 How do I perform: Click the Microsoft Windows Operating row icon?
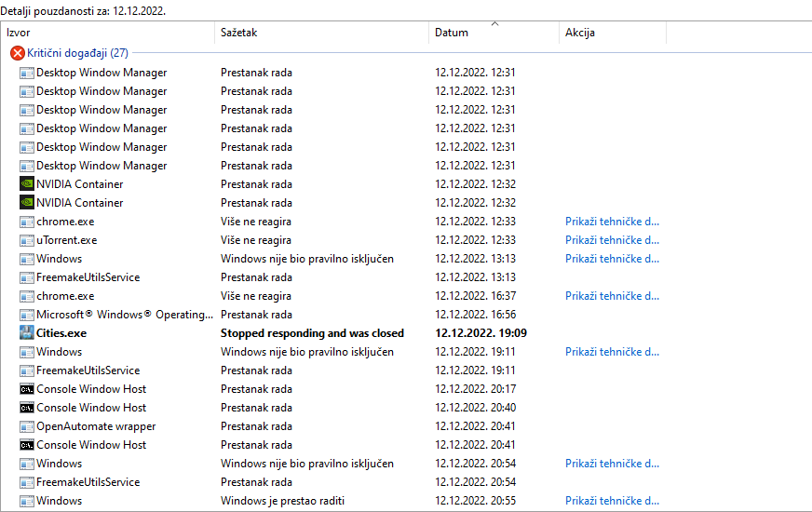click(x=26, y=315)
